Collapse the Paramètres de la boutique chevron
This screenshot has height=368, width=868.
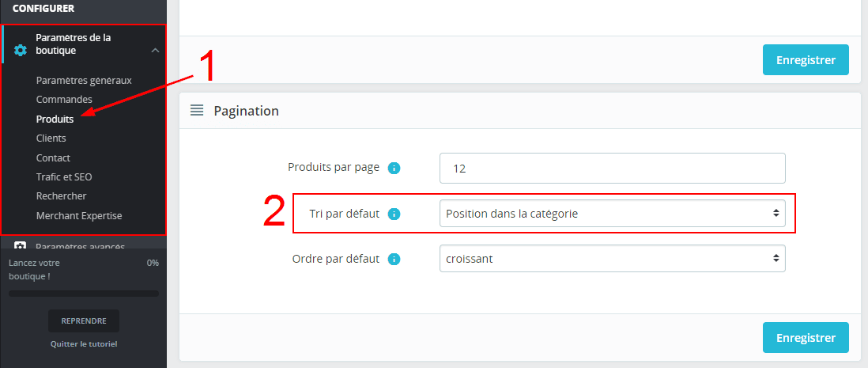tap(155, 51)
